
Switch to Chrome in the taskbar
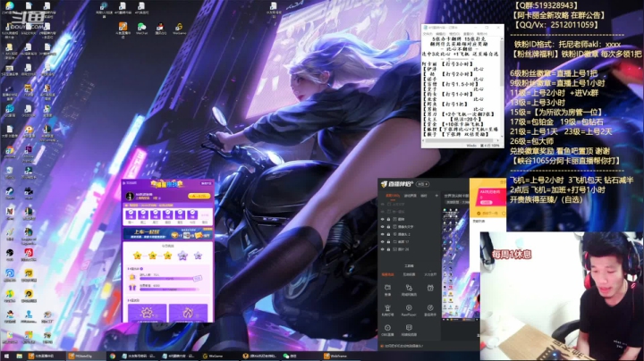click(x=112, y=356)
